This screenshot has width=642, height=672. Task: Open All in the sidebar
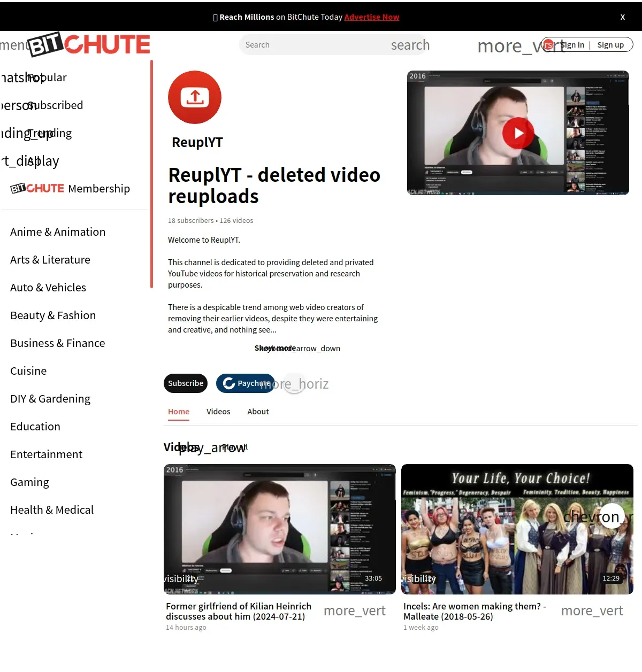tap(34, 161)
